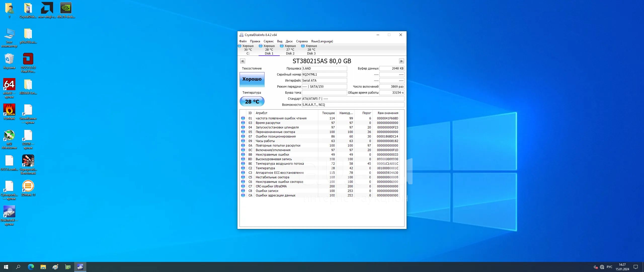
Task: Select Disk 3 tab
Action: pyautogui.click(x=311, y=50)
